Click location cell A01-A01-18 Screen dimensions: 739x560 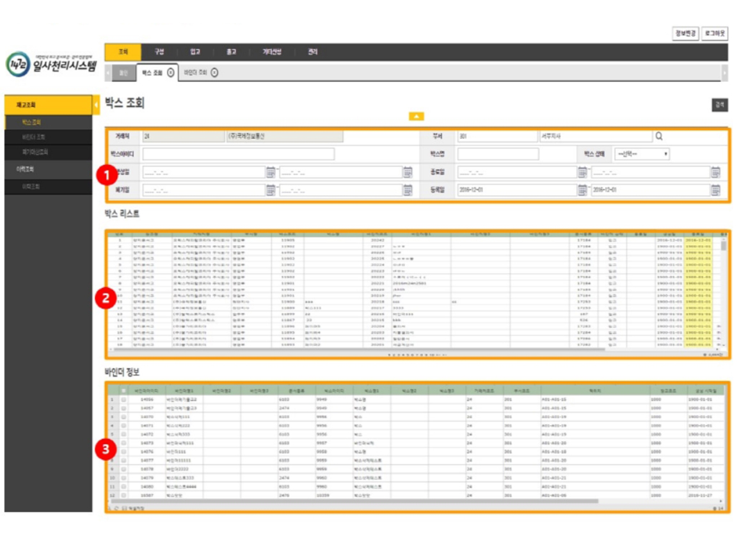[x=595, y=452]
